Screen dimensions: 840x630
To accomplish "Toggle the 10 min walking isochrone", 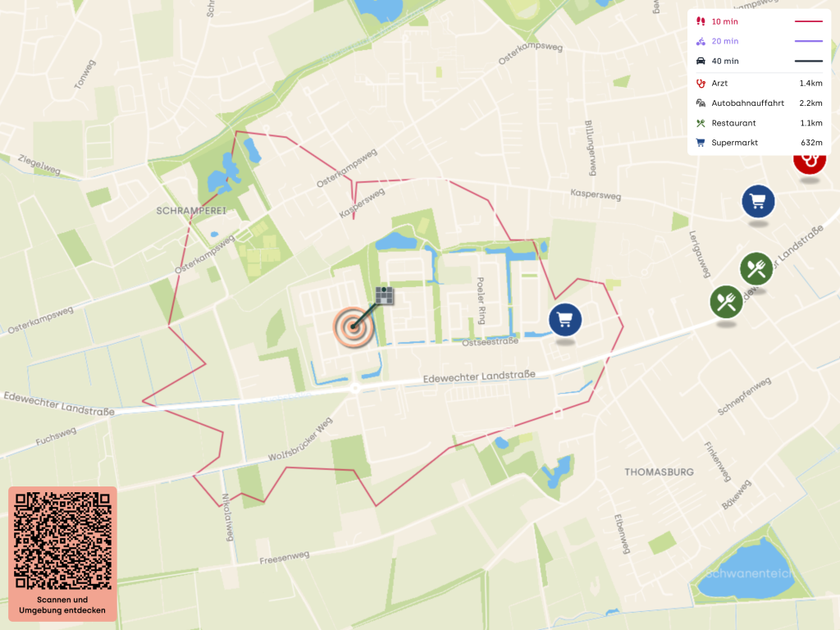I will click(x=759, y=21).
